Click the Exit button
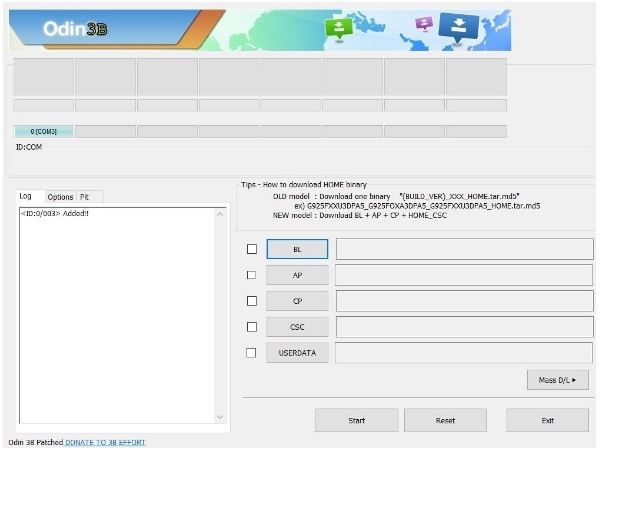Screen dimensions: 640x524 pyautogui.click(x=547, y=420)
